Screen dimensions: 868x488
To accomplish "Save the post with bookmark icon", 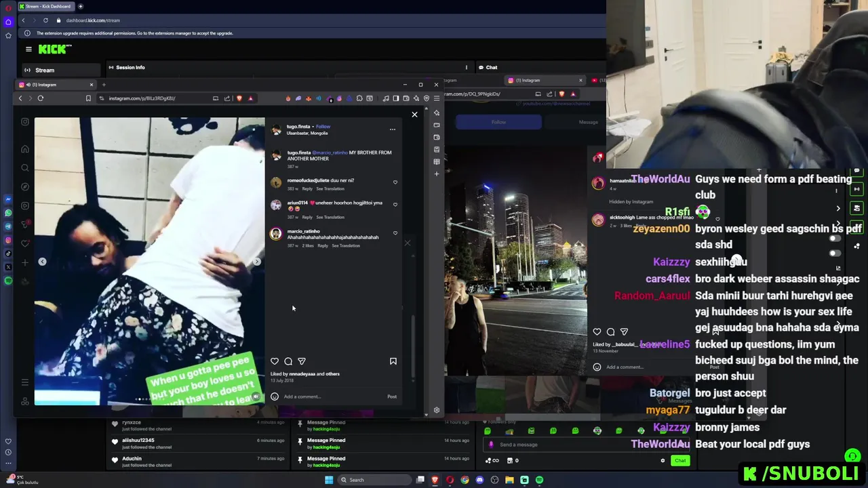I will click(x=393, y=361).
